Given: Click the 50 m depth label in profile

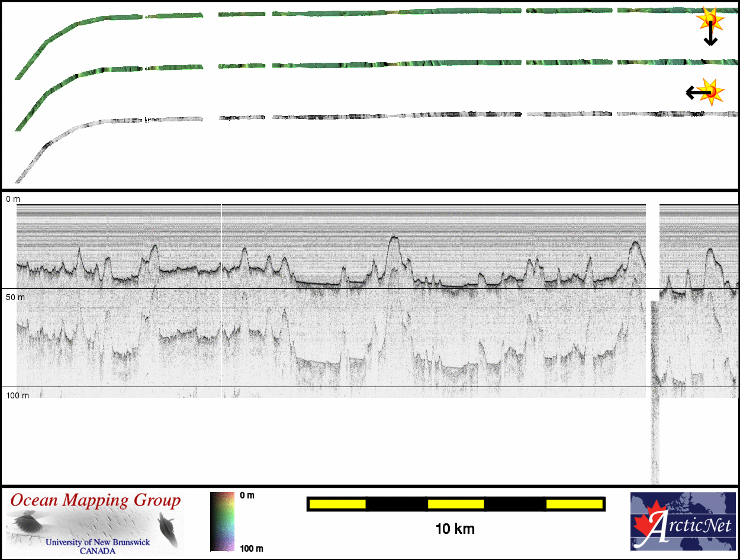Looking at the screenshot, I should [15, 297].
